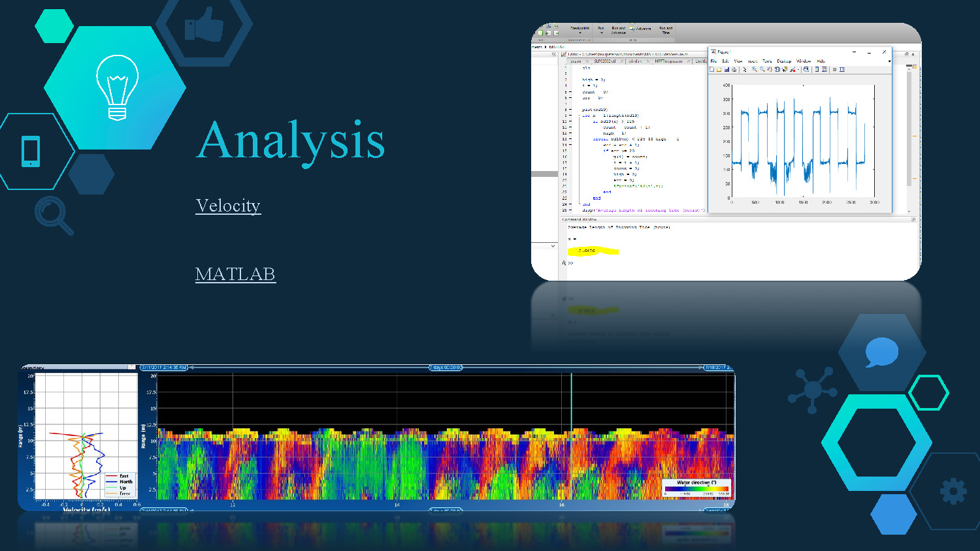The height and width of the screenshot is (551, 980).
Task: Switch to the SLP02002.ctl editor tab
Action: pos(605,61)
